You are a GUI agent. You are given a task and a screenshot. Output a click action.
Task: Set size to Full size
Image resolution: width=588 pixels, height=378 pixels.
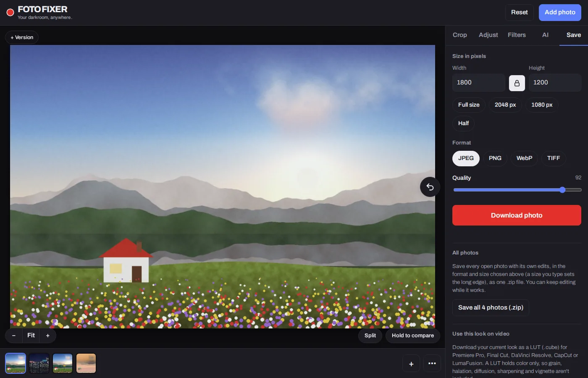(469, 105)
